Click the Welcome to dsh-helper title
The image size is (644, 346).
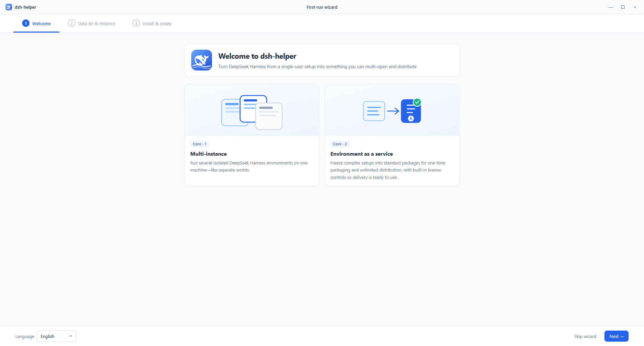(257, 56)
